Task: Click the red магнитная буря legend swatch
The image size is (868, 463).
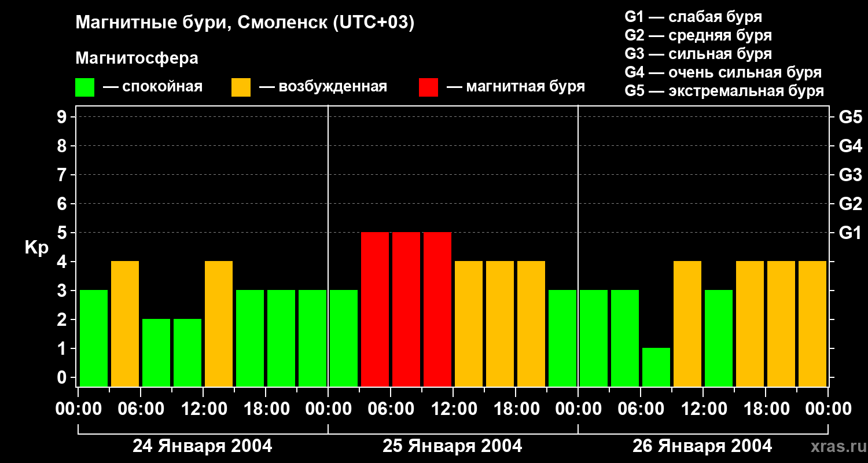Action: click(x=428, y=87)
